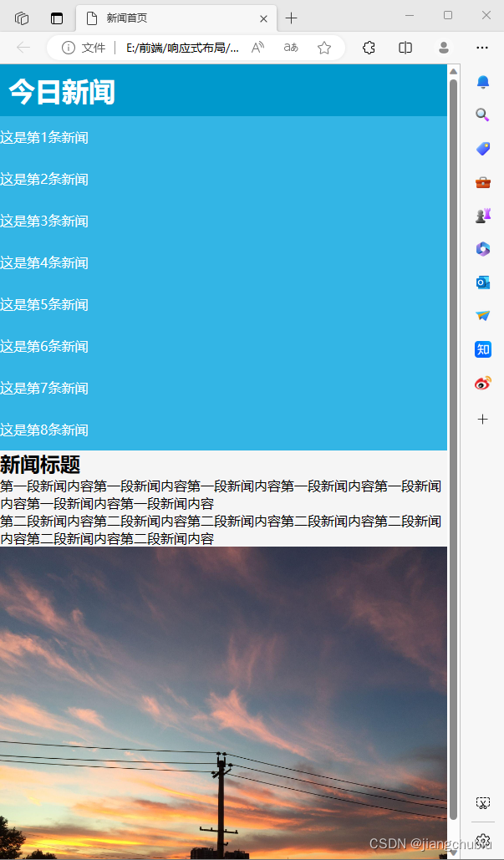Click the sunset sky article image
The height and width of the screenshot is (860, 504).
pyautogui.click(x=224, y=703)
